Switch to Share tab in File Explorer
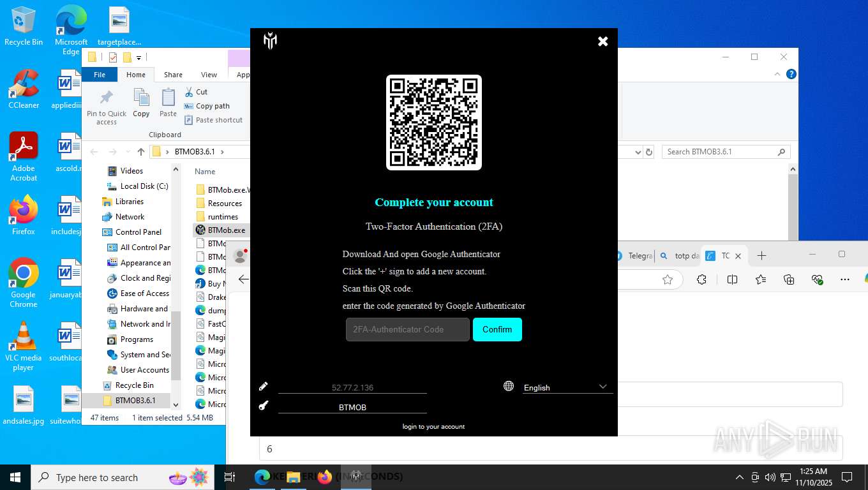This screenshot has width=868, height=490. click(x=173, y=75)
